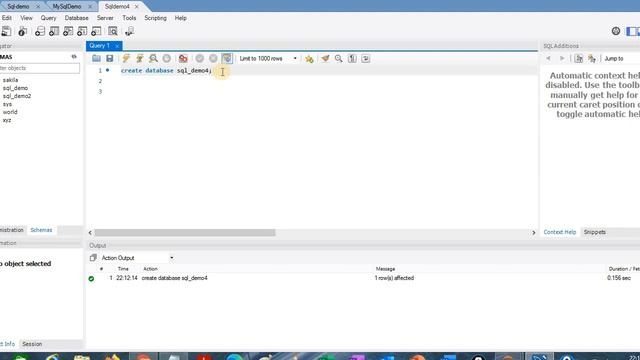Image resolution: width=640 pixels, height=360 pixels.
Task: Open the Database menu
Action: pos(76,18)
